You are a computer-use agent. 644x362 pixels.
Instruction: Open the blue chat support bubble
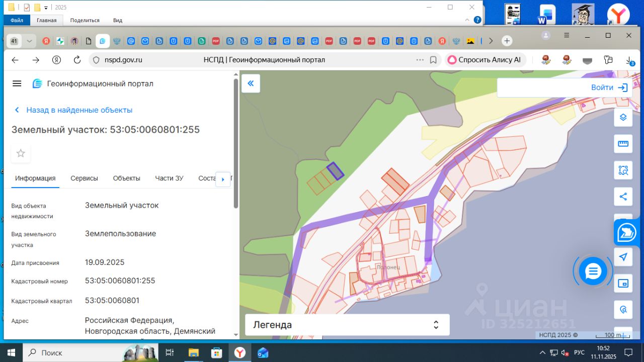coord(593,271)
